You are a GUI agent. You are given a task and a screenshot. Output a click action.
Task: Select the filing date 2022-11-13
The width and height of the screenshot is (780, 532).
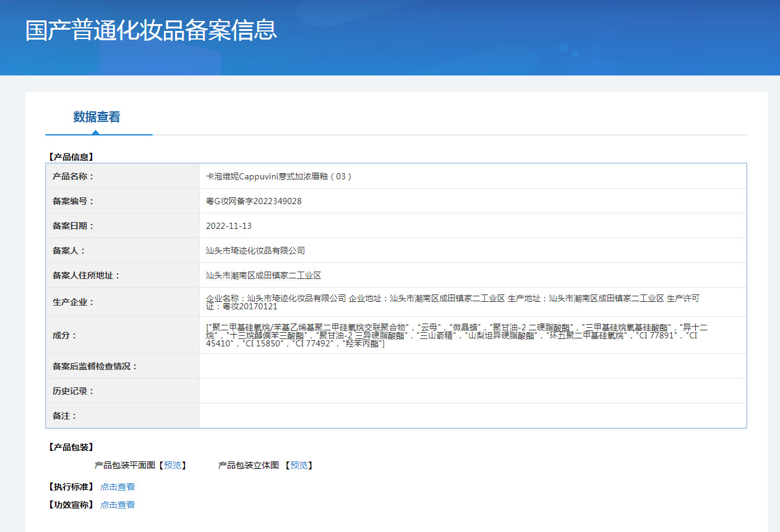(x=229, y=226)
